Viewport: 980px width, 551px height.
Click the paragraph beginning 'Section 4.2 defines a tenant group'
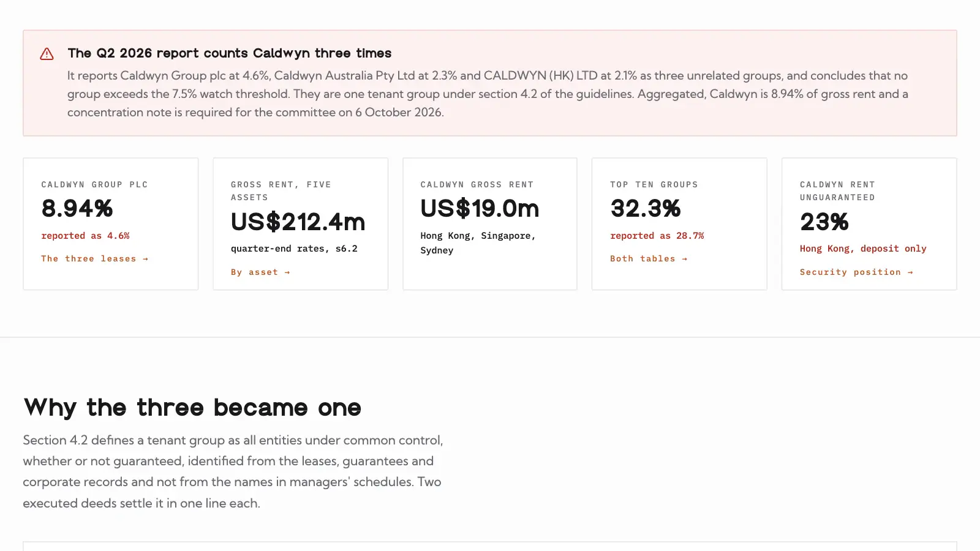coord(233,471)
